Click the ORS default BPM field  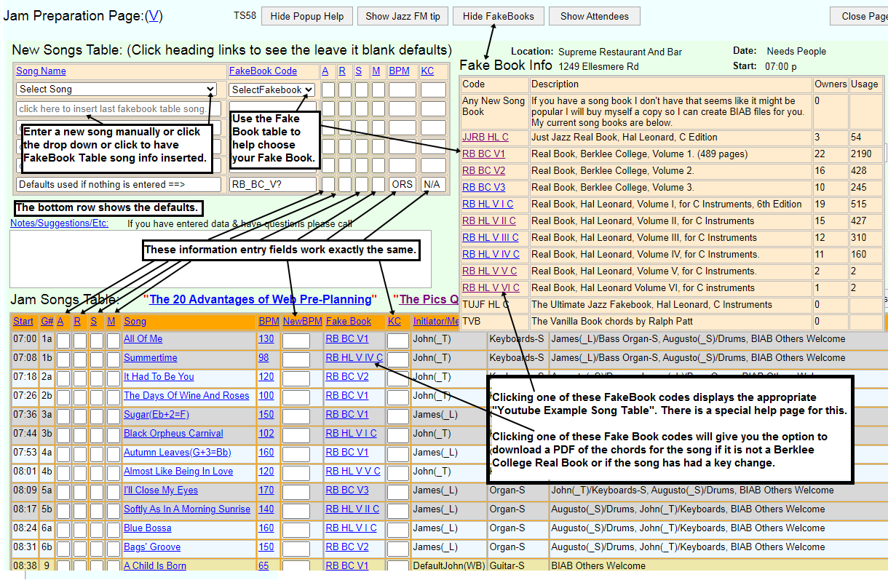pos(402,184)
